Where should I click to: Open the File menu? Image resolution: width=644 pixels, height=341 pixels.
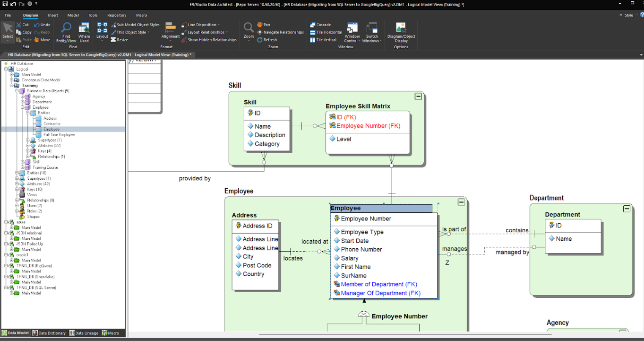8,15
